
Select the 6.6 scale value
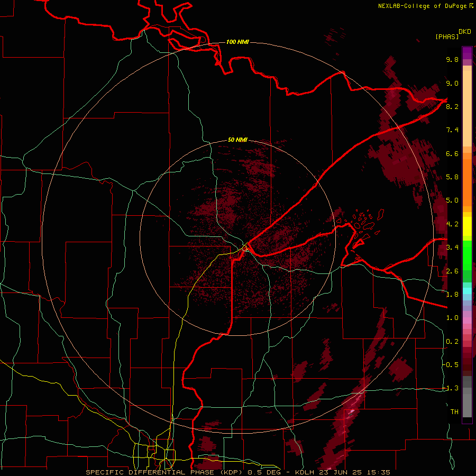452,153
